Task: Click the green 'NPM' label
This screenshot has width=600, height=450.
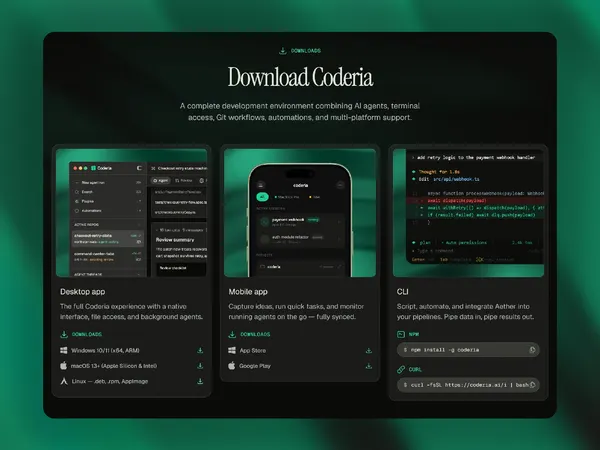Action: (414, 334)
